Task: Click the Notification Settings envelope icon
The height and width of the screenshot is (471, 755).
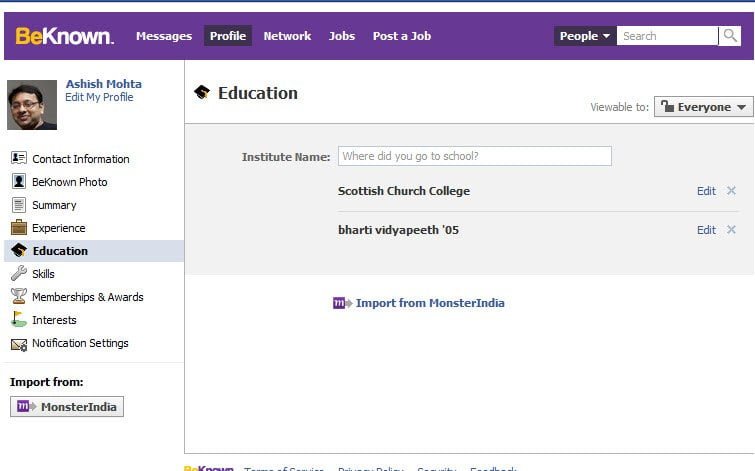Action: (x=19, y=344)
